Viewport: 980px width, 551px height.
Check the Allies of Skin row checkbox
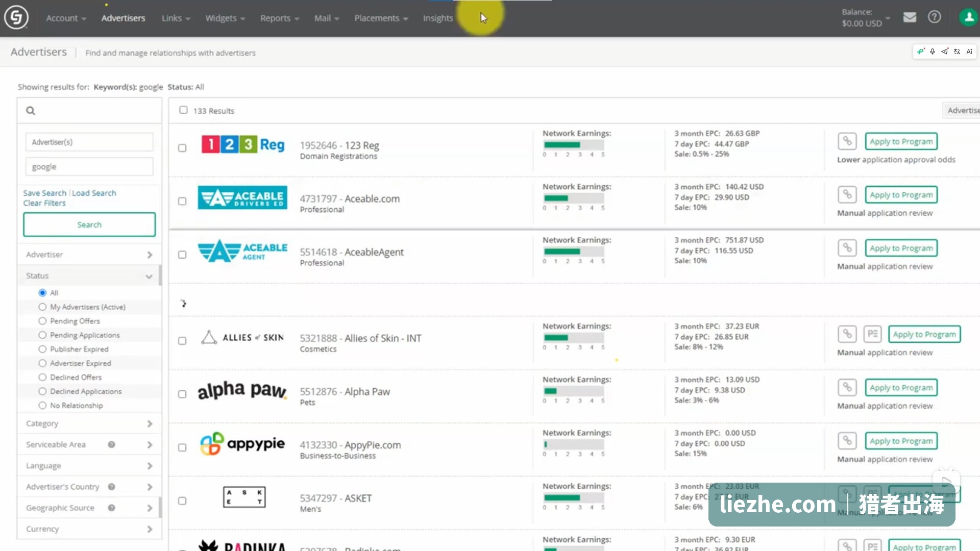pyautogui.click(x=182, y=341)
